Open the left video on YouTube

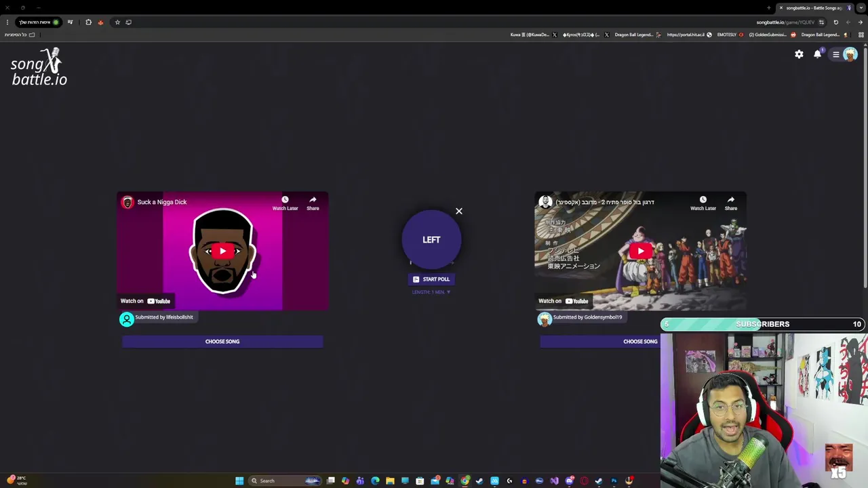pos(145,301)
